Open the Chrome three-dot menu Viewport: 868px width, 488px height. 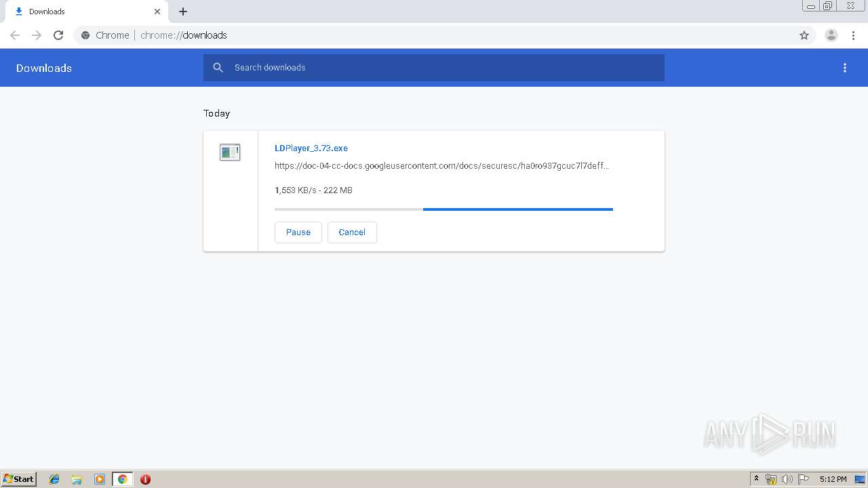point(853,35)
